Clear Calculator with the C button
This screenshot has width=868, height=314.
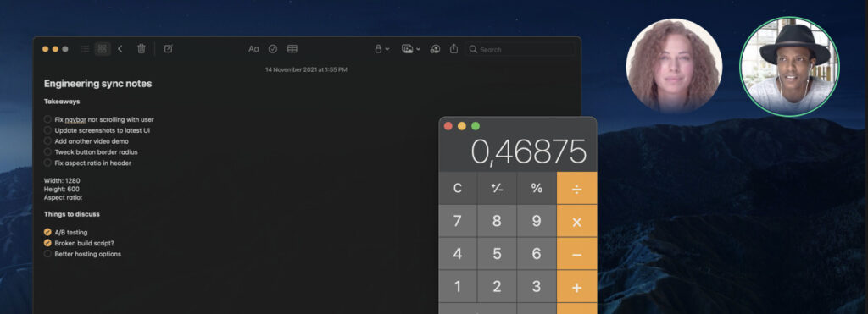coord(458,188)
